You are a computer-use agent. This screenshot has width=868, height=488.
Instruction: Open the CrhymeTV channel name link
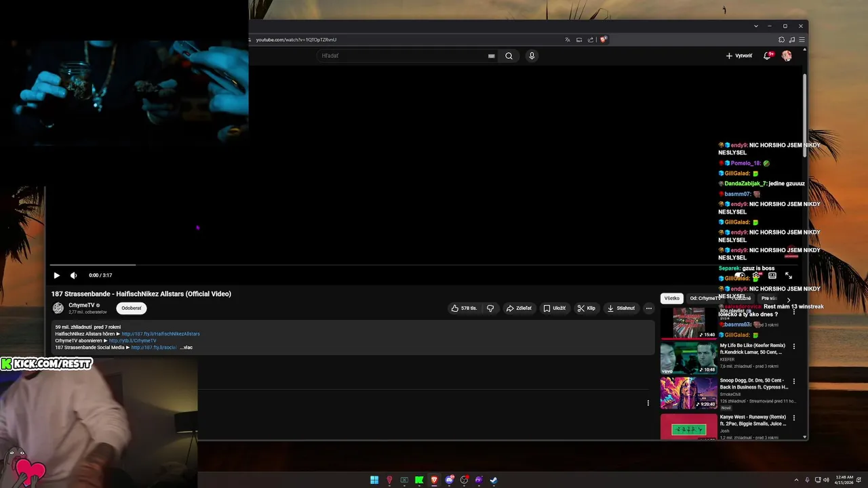[81, 305]
